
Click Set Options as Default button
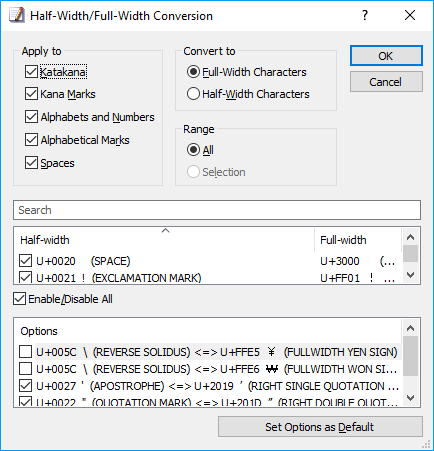[320, 427]
